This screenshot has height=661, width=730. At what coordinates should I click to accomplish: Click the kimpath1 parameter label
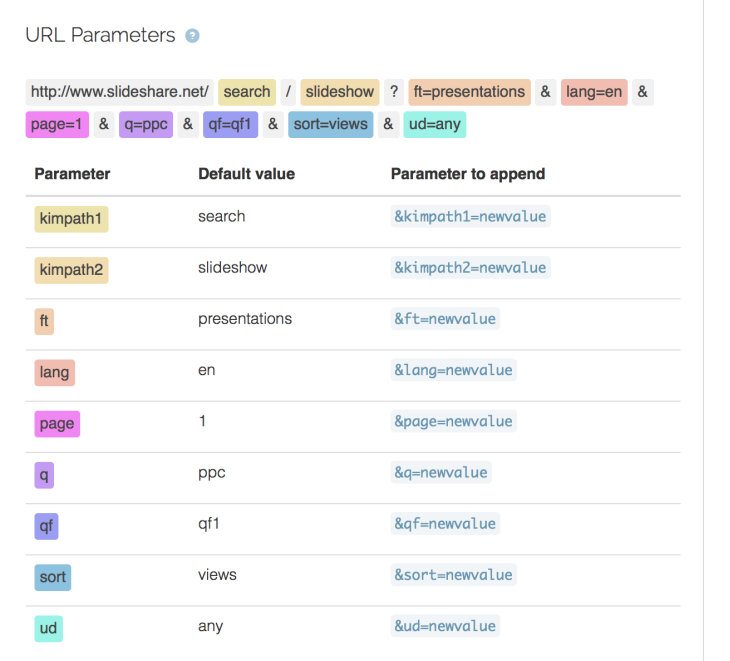point(71,219)
